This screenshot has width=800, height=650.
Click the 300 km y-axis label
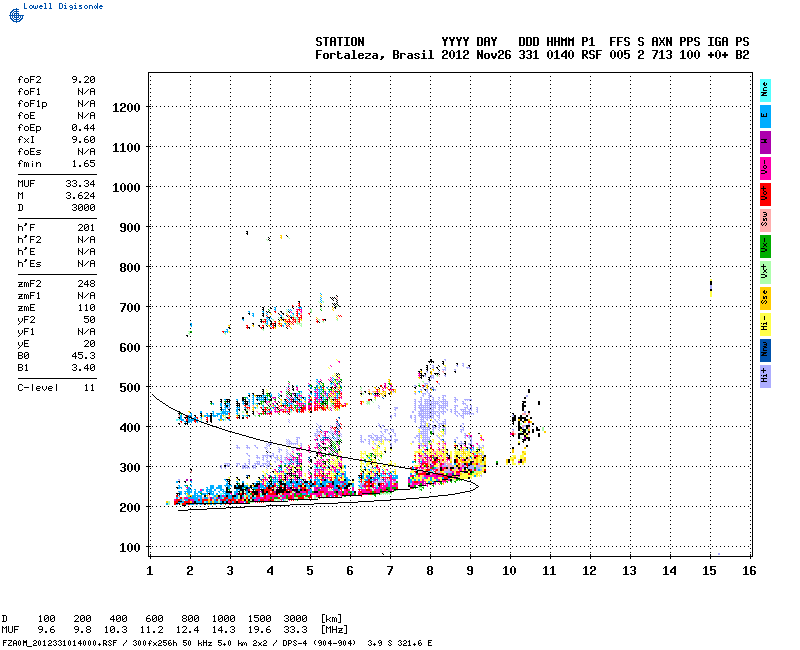[130, 467]
